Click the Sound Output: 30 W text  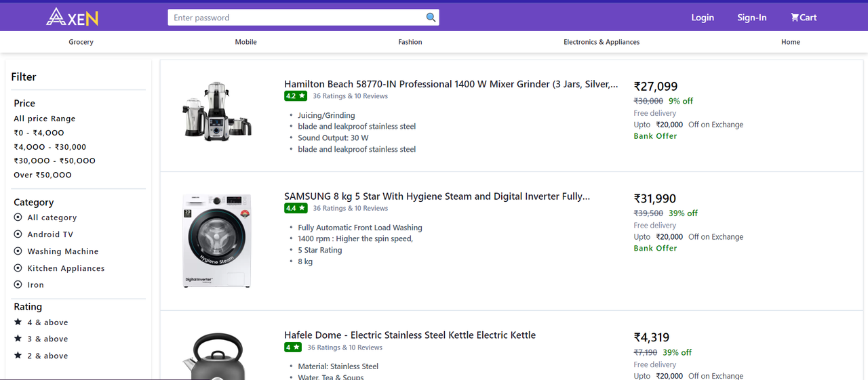(x=333, y=138)
